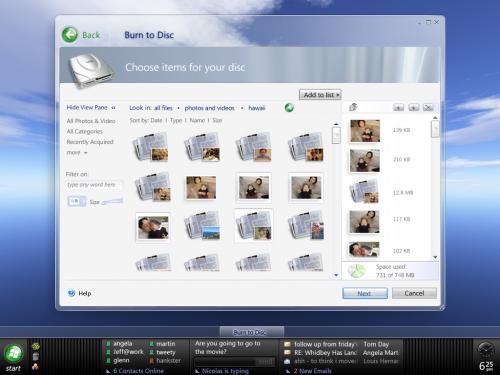Click the disc list scroll-down arrow

click(435, 257)
